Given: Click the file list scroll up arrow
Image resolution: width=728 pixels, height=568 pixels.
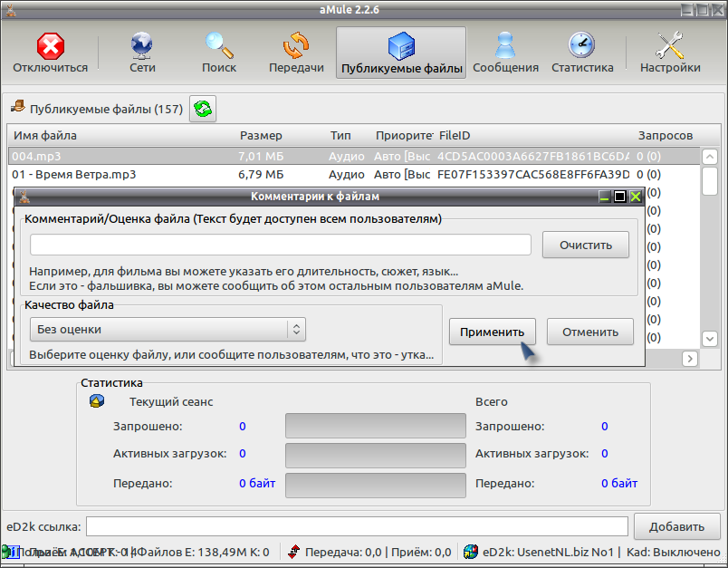Looking at the screenshot, I should pos(709,157).
